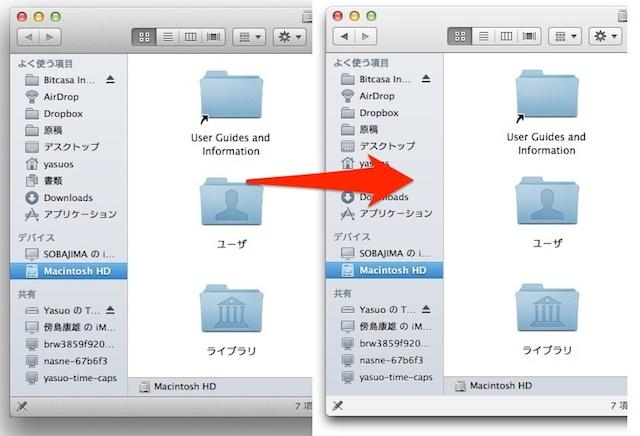The image size is (640, 436).
Task: Click pencil icon in right window status bar
Action: pyautogui.click(x=338, y=405)
